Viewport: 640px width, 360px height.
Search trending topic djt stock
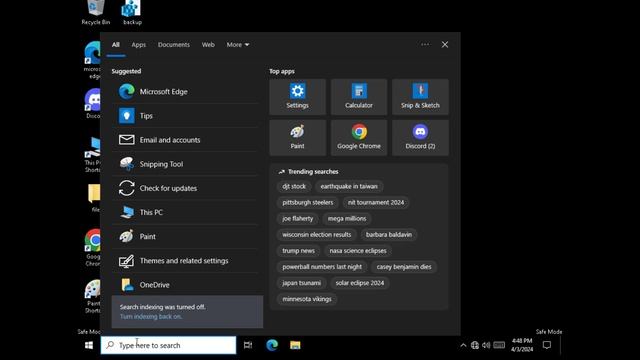point(294,186)
